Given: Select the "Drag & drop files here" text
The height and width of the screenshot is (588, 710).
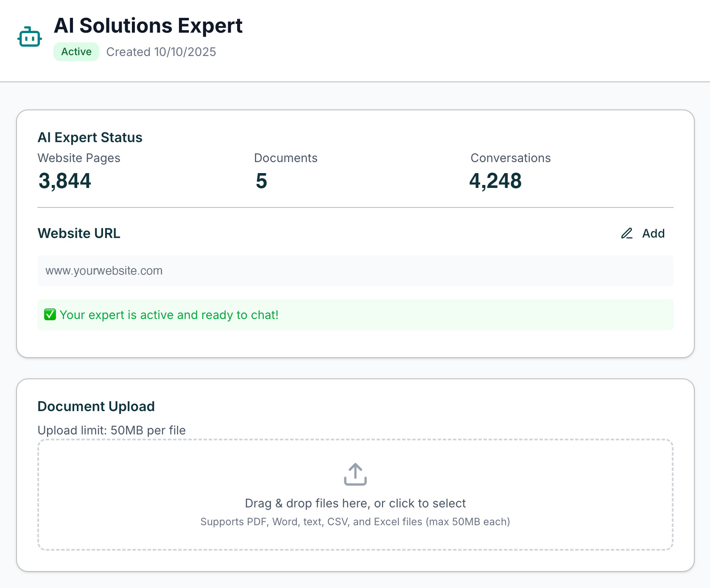Looking at the screenshot, I should [x=355, y=503].
